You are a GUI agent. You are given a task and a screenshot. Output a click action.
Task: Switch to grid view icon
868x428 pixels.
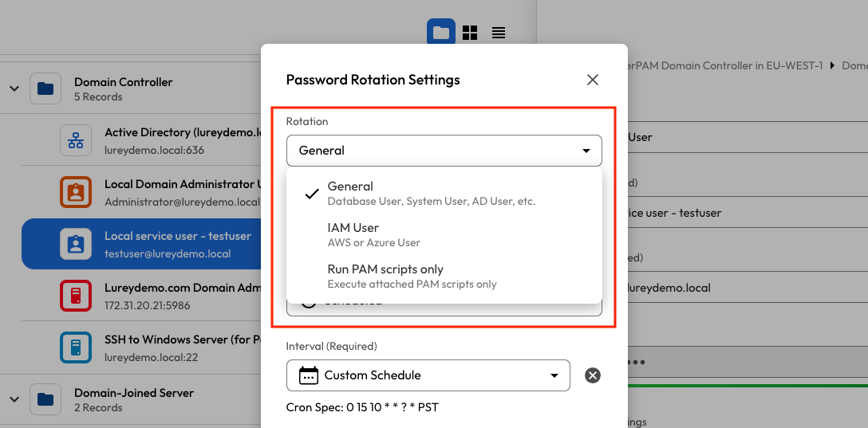tap(470, 33)
